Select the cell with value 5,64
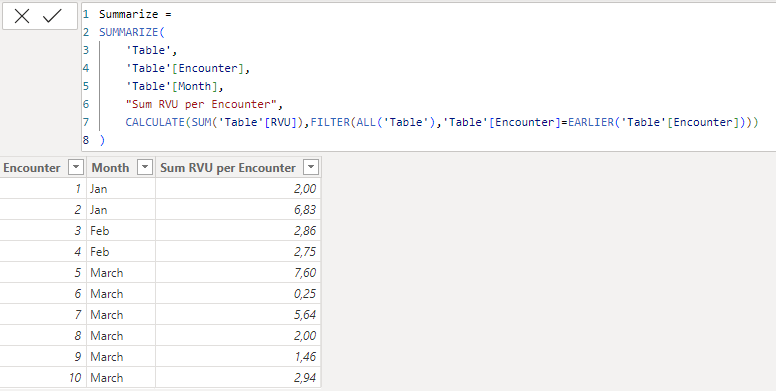Viewport: 776px width, 391px height. coord(239,315)
